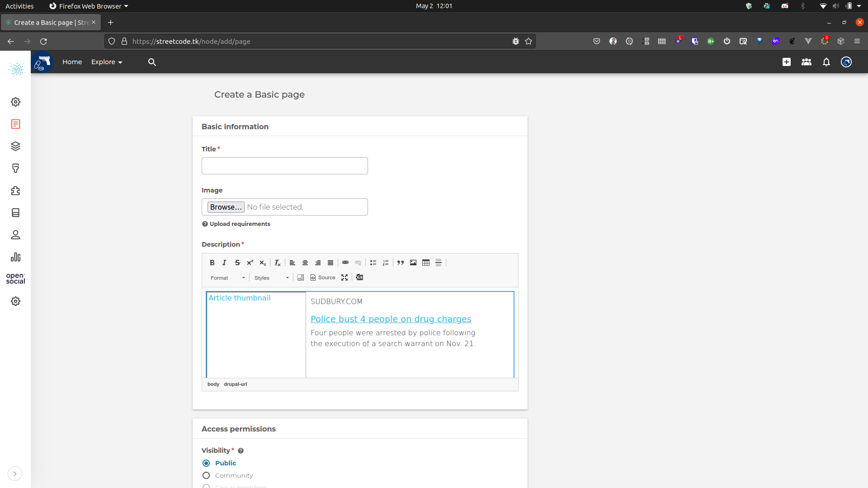868x488 pixels.
Task: Insert a table in the Description
Action: [425, 263]
